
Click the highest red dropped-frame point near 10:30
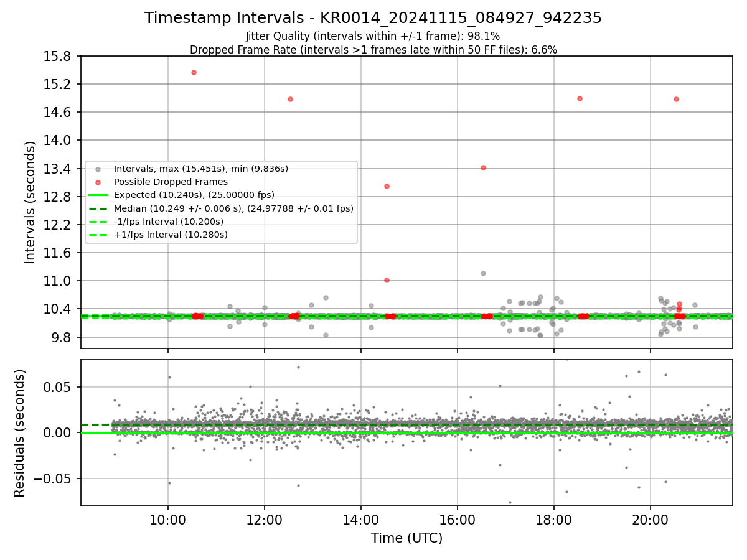point(194,72)
